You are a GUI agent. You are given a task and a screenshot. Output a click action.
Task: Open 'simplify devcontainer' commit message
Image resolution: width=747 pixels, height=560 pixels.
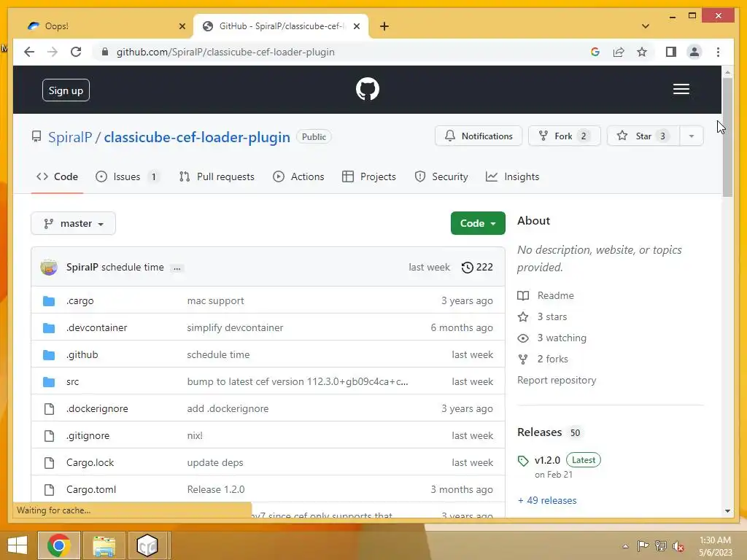pos(235,327)
